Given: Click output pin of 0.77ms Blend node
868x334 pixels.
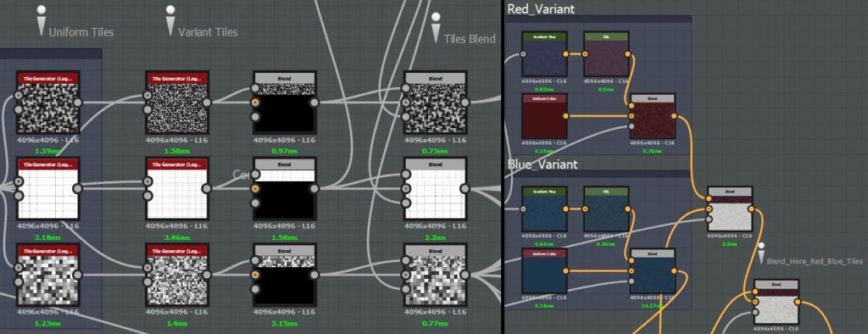Looking at the screenshot, I should pos(465,275).
